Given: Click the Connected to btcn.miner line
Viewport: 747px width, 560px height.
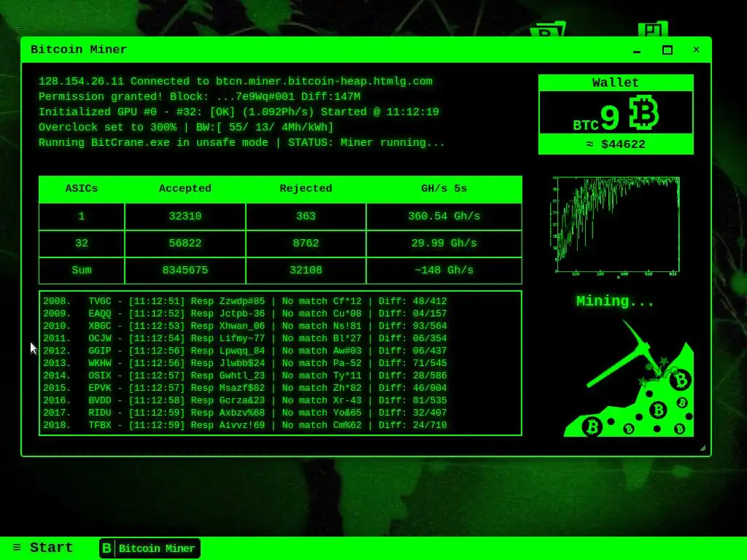Looking at the screenshot, I should click(x=236, y=82).
